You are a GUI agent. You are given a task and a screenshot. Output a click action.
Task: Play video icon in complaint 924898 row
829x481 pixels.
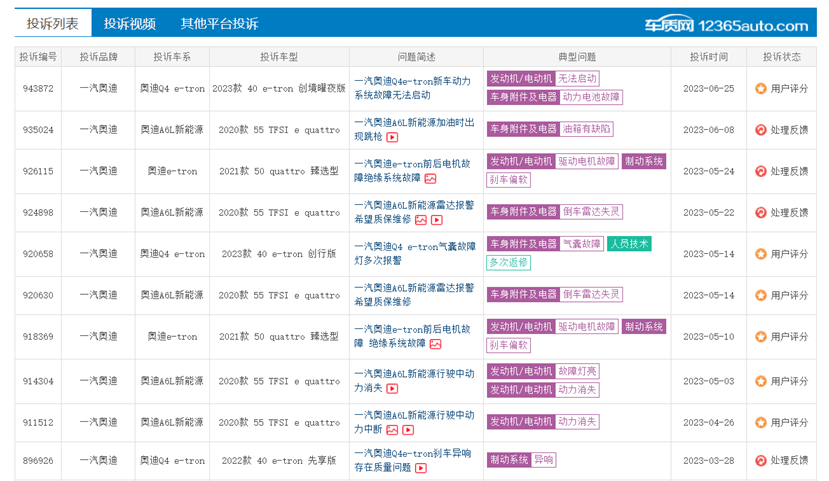437,220
